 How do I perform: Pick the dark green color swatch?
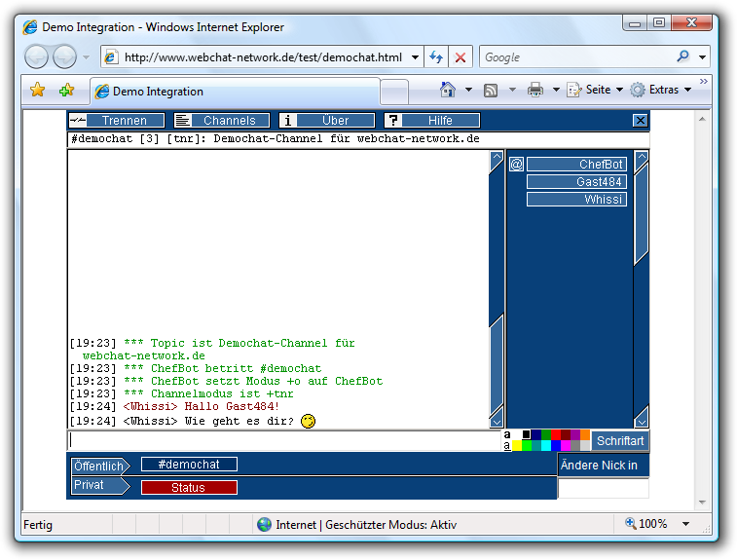coord(546,434)
